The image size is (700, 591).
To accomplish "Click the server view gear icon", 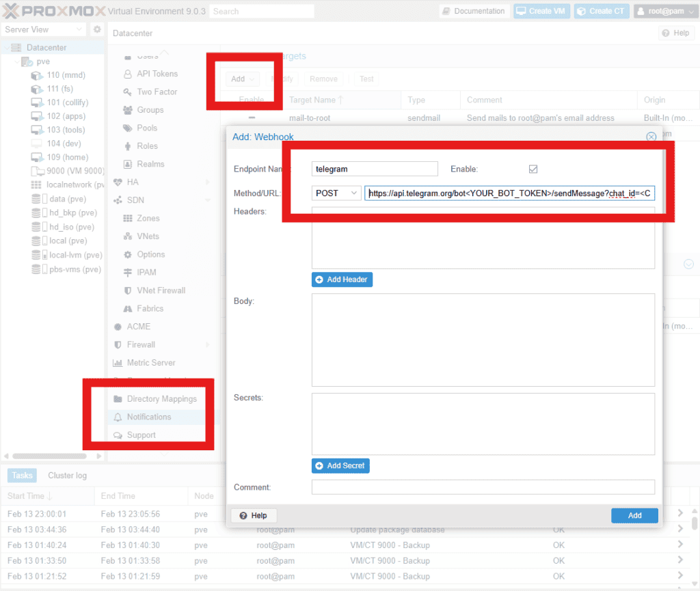I will 97,30.
